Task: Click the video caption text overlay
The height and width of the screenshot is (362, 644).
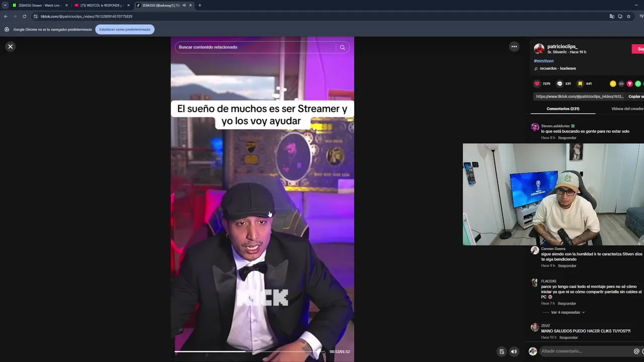Action: point(262,115)
